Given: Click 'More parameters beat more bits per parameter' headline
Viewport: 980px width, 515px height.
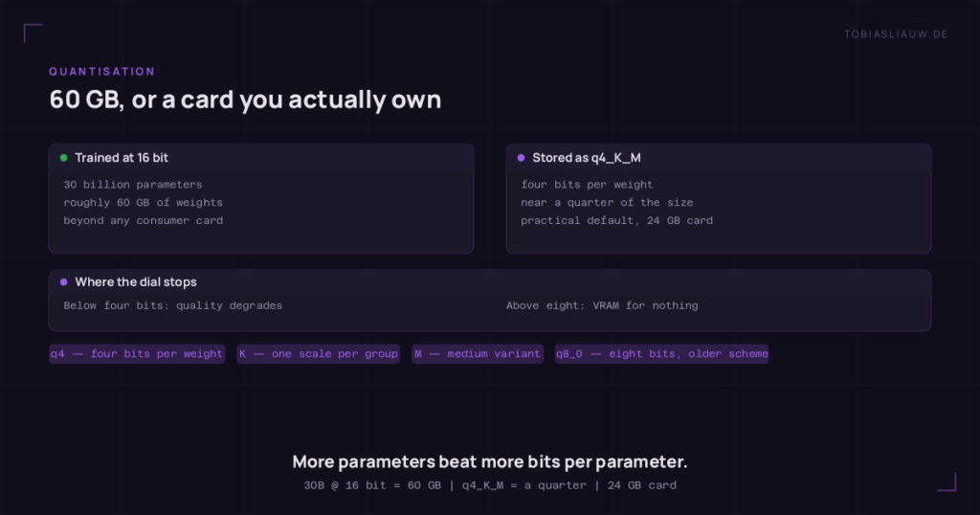Looking at the screenshot, I should 490,462.
